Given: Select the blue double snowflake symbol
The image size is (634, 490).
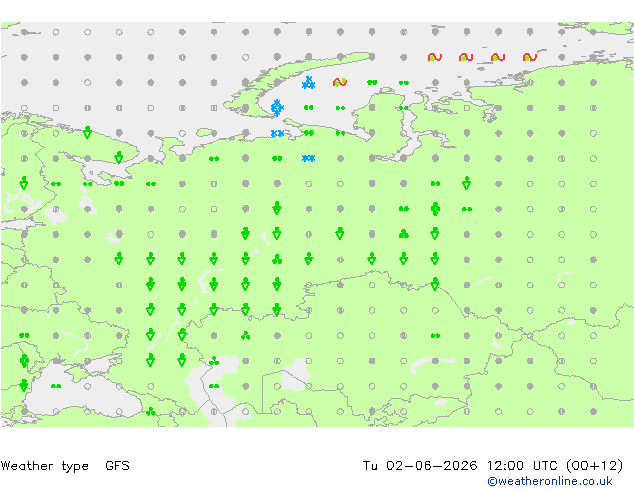Looking at the screenshot, I should point(277,133).
